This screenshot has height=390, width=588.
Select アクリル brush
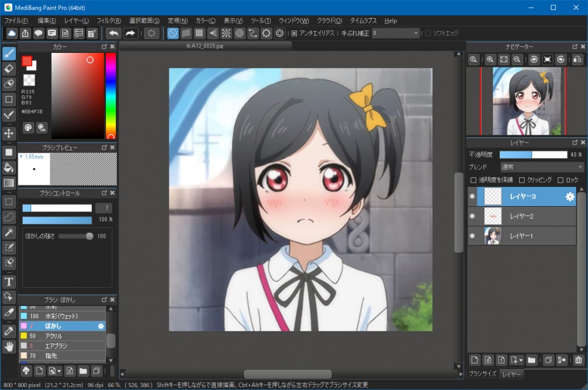point(62,336)
